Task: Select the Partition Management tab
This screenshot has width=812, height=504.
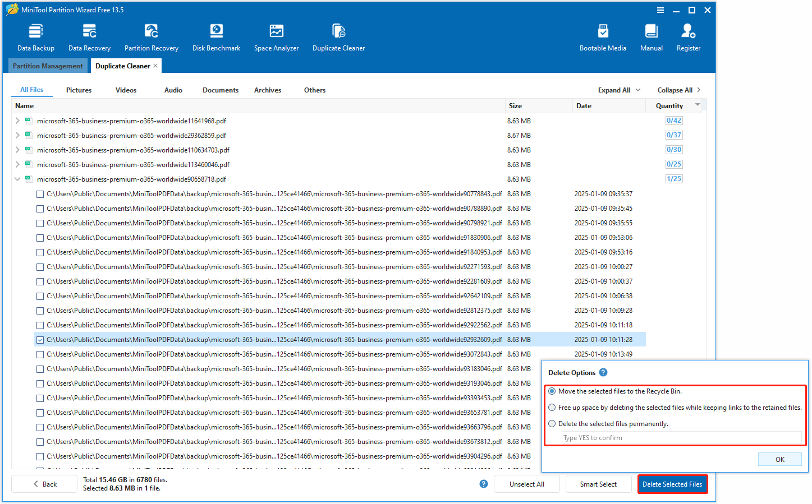Action: [x=48, y=66]
